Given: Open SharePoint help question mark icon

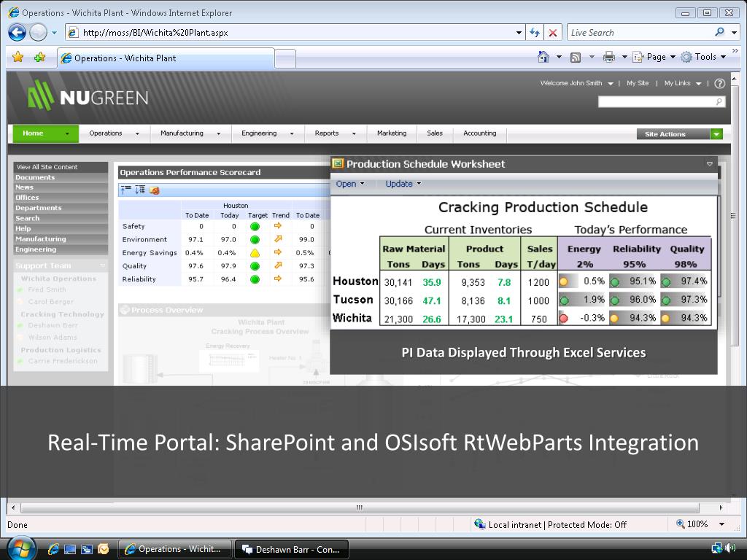Looking at the screenshot, I should pos(720,83).
